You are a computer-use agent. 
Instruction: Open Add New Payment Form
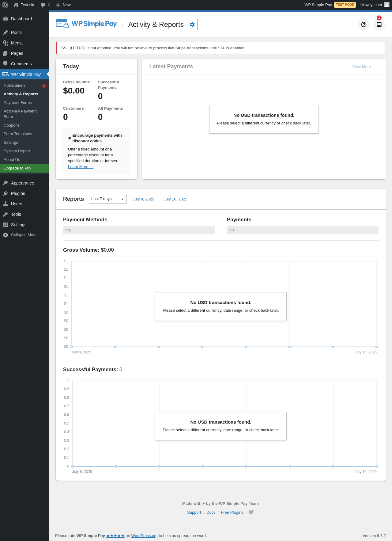coord(24,114)
